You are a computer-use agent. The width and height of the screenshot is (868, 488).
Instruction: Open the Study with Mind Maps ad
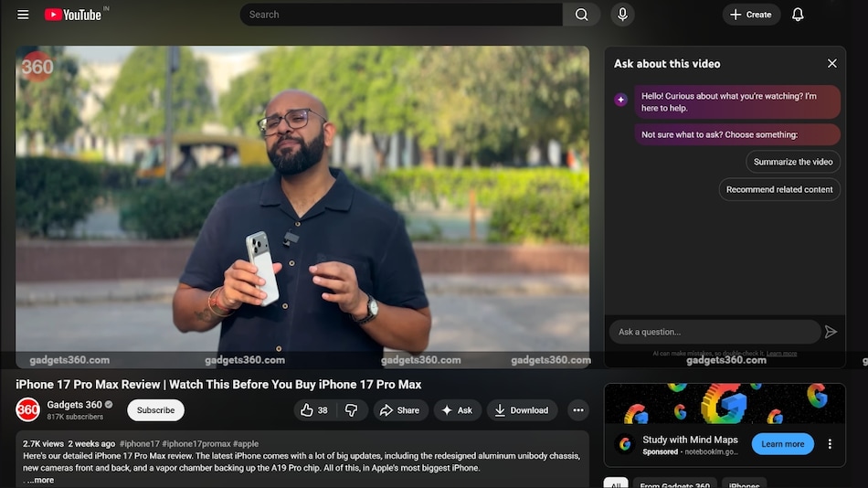[690, 440]
